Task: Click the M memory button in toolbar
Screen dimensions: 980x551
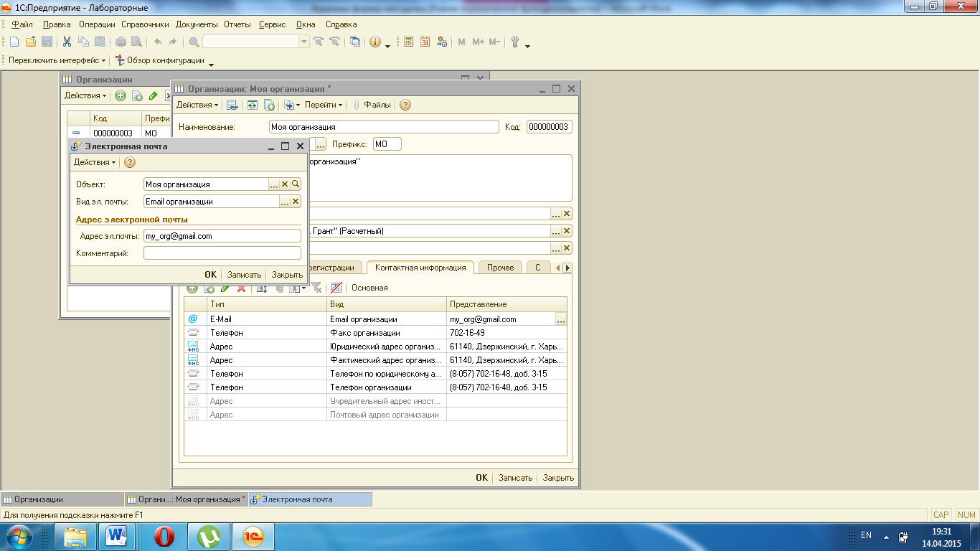Action: click(461, 42)
